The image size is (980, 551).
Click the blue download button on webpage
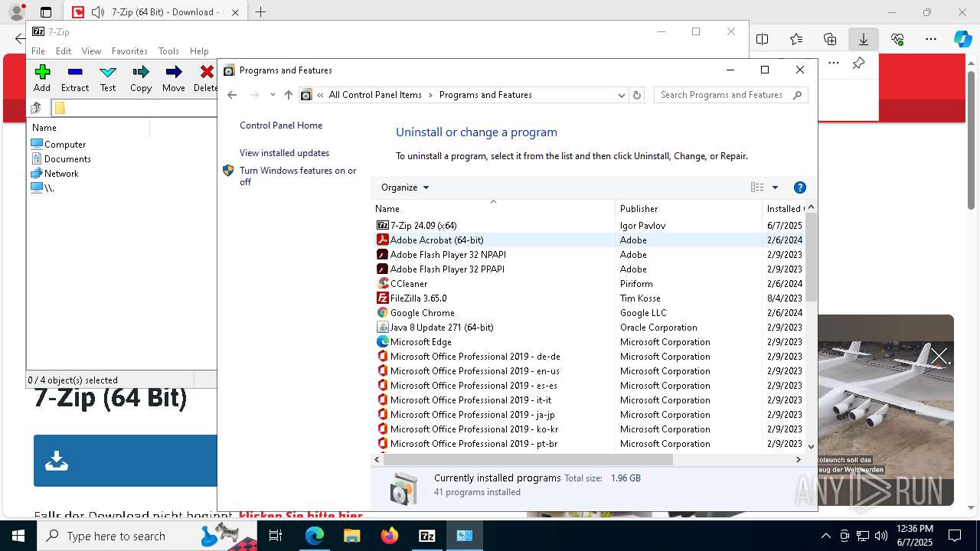click(126, 461)
